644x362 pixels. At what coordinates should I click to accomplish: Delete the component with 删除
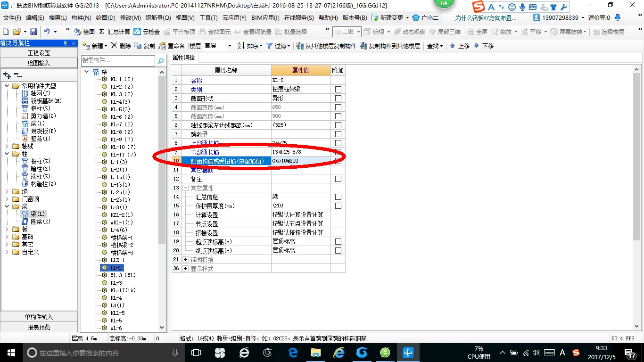(x=122, y=46)
